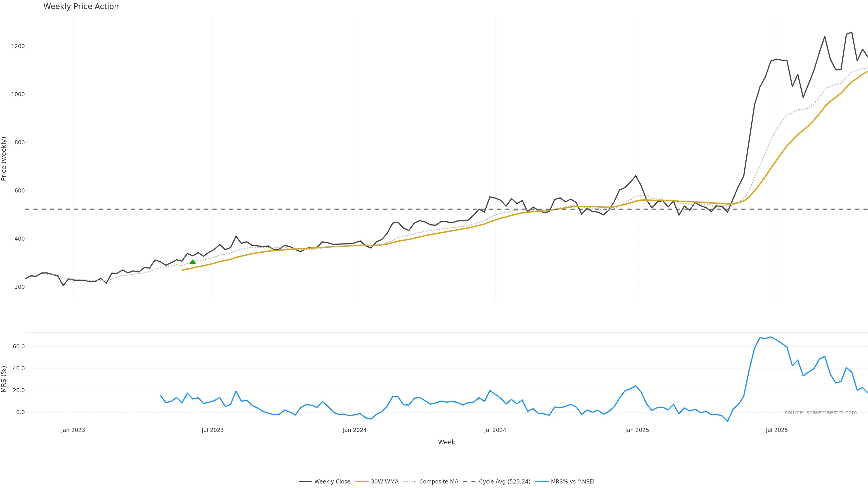This screenshot has height=488, width=868.
Task: Hide the 30W WMA series via legend
Action: point(384,482)
